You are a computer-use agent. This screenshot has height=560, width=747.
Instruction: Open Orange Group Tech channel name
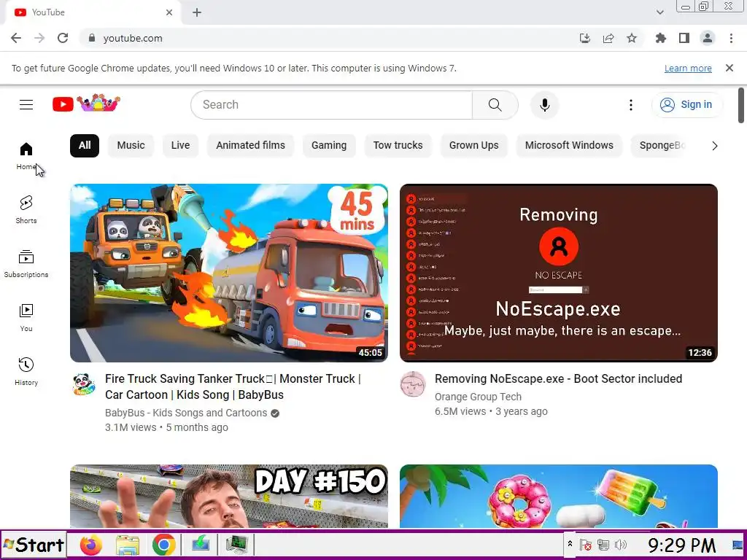(478, 397)
